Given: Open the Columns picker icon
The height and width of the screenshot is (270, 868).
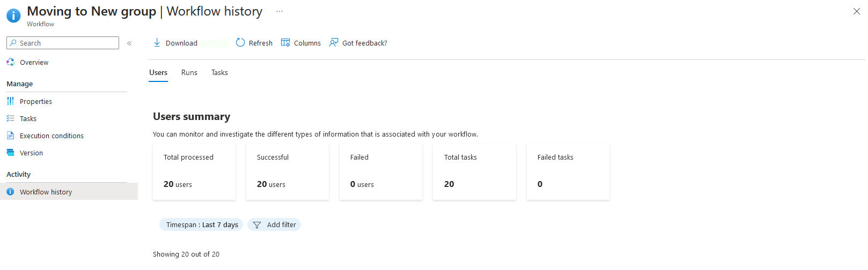Looking at the screenshot, I should tap(285, 43).
